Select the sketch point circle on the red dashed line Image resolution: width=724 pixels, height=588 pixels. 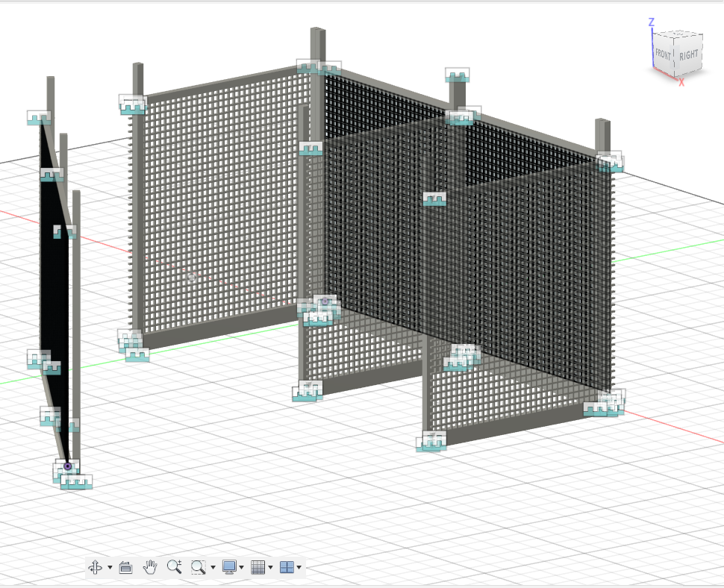click(x=192, y=278)
